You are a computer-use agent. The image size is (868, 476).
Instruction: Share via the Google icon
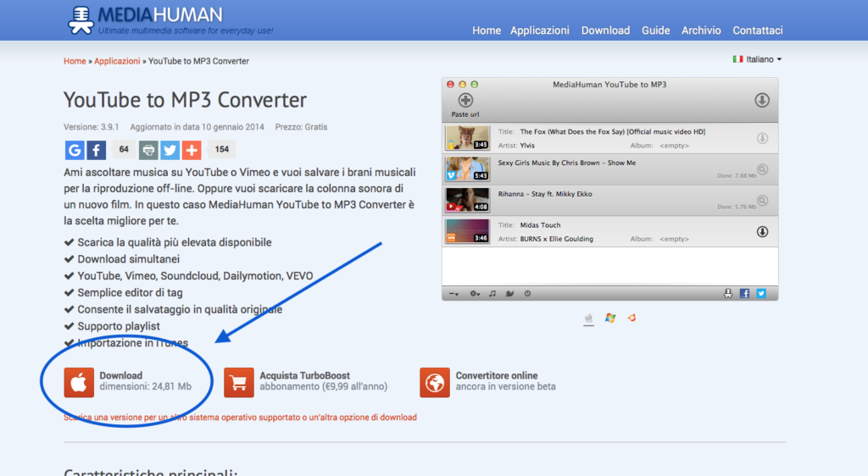[75, 150]
